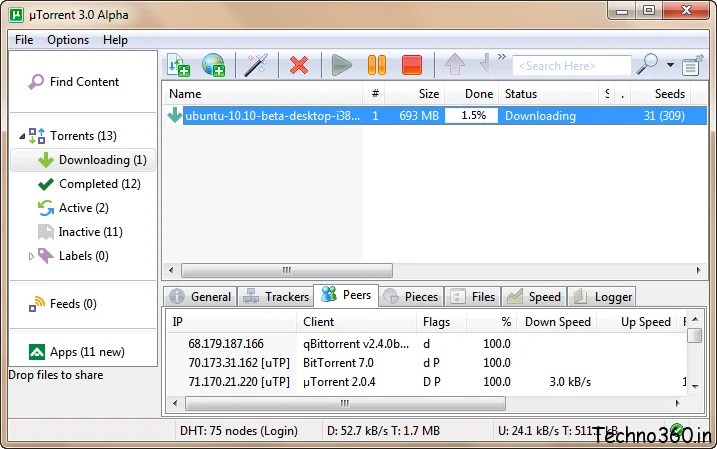Click the red X Remove torrent icon
This screenshot has height=449, width=717.
[x=299, y=65]
